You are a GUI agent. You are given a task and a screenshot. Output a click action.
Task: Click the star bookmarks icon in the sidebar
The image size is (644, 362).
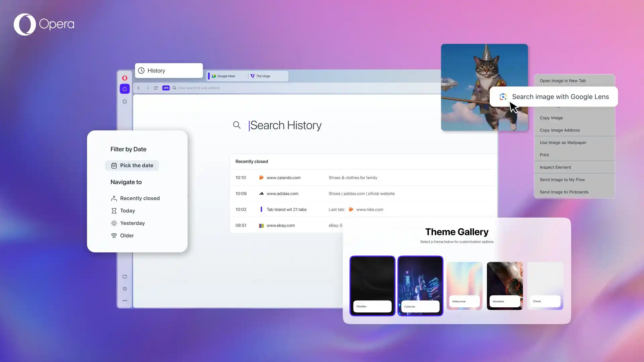coord(124,101)
